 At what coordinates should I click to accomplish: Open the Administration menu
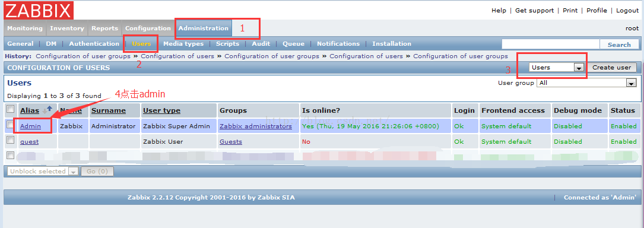click(204, 28)
